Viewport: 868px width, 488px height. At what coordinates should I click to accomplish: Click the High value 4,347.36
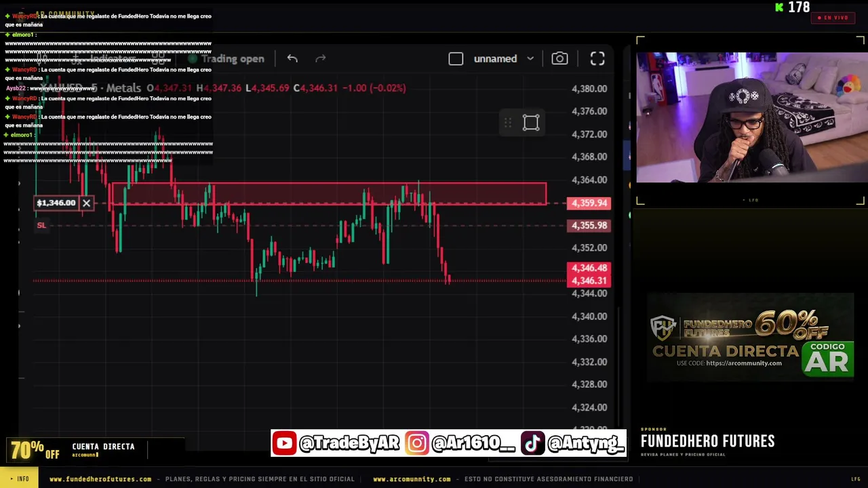tap(218, 88)
